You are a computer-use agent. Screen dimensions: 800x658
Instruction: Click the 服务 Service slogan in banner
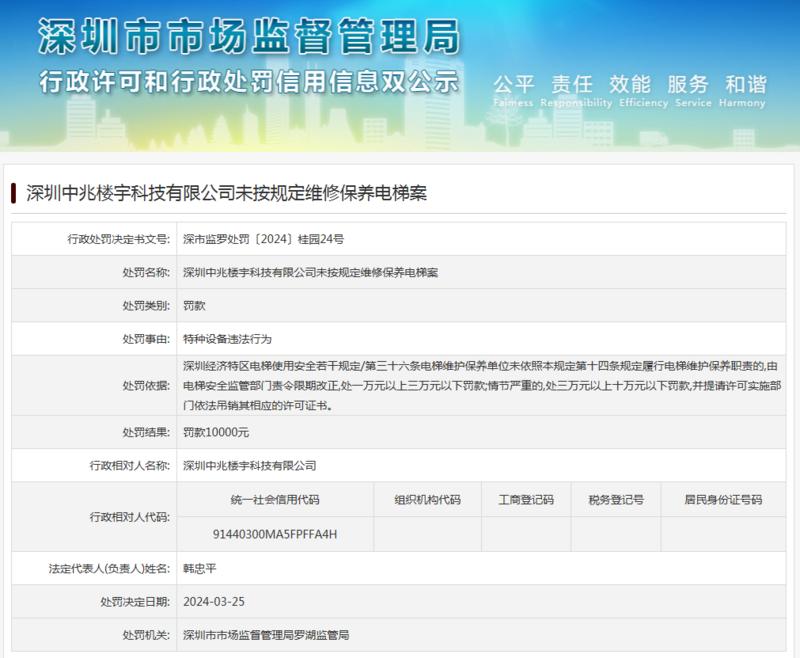pyautogui.click(x=692, y=90)
